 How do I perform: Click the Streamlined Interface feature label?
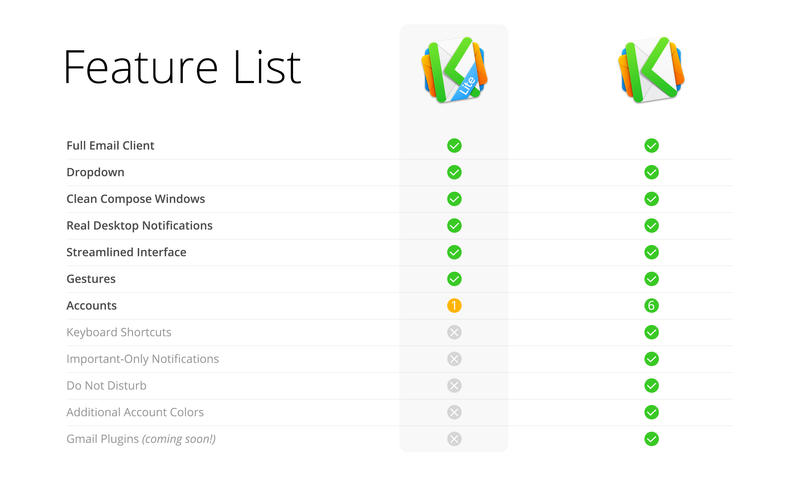[x=126, y=252]
